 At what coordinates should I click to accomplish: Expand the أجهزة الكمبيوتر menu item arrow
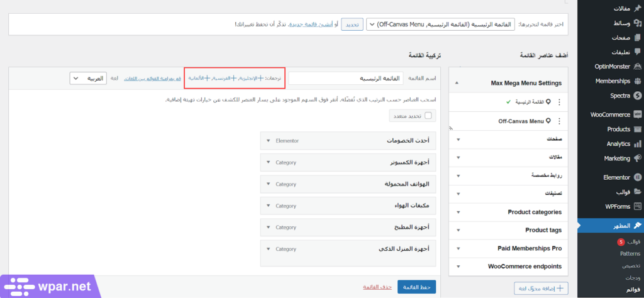point(269,163)
